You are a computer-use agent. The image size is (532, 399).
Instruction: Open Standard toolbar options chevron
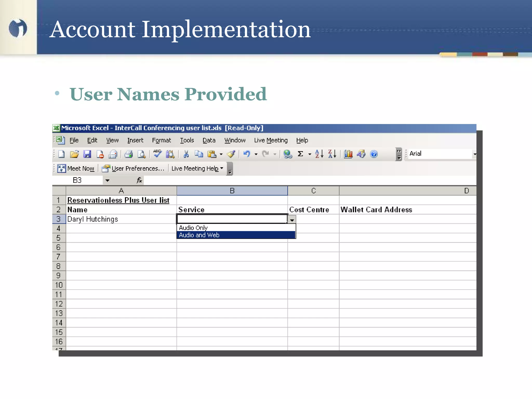pos(399,154)
